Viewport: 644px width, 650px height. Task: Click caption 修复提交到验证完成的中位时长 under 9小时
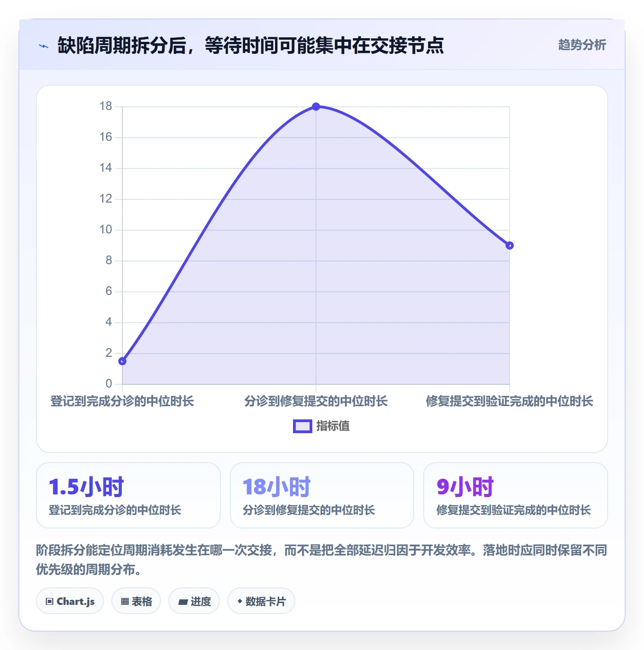tap(514, 510)
